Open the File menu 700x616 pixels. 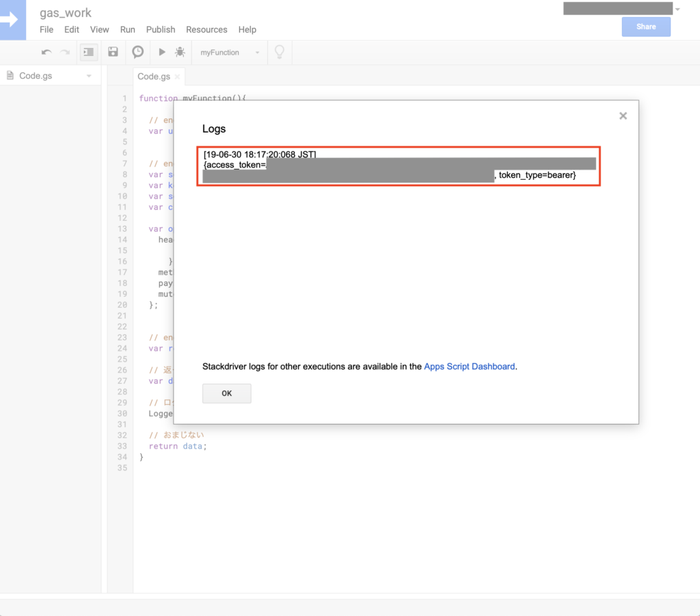point(46,29)
